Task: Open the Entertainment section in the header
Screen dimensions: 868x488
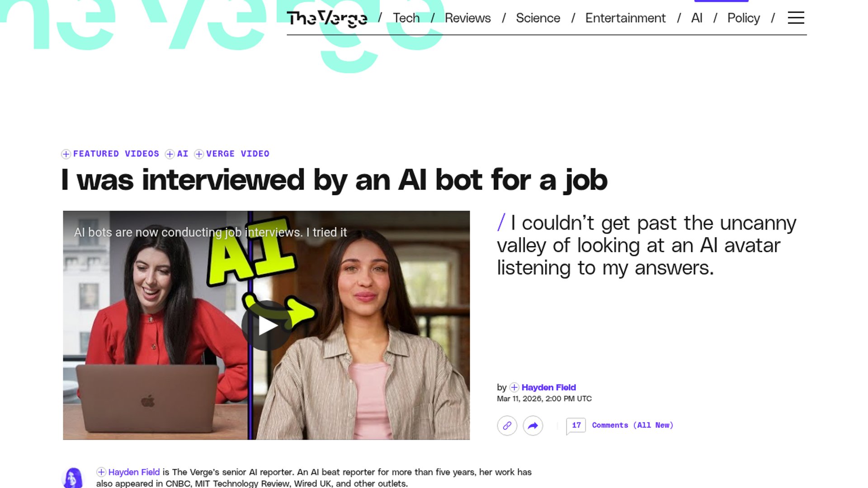Action: [x=625, y=18]
